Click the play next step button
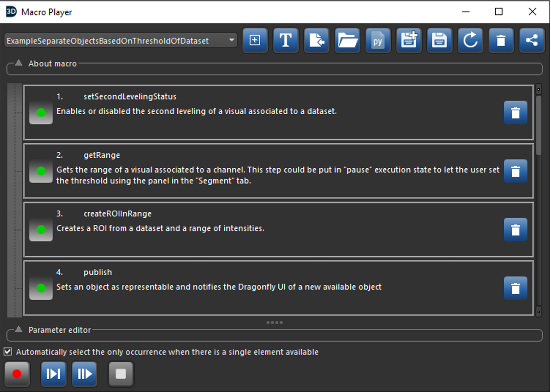The image size is (551, 392). pos(53,374)
